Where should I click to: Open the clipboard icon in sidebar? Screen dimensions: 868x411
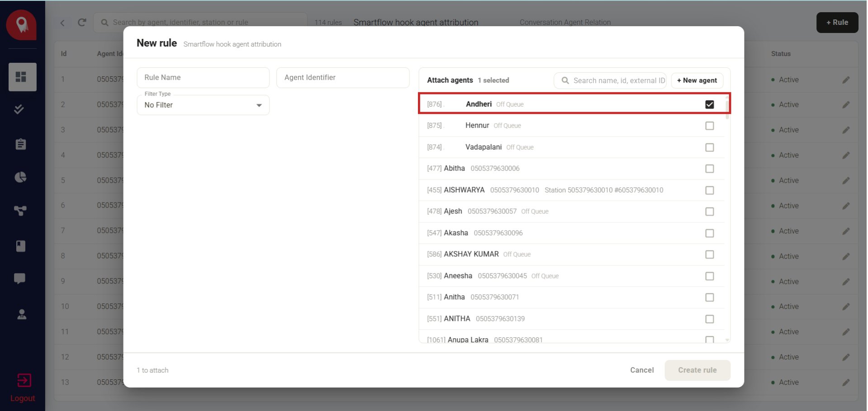point(21,144)
